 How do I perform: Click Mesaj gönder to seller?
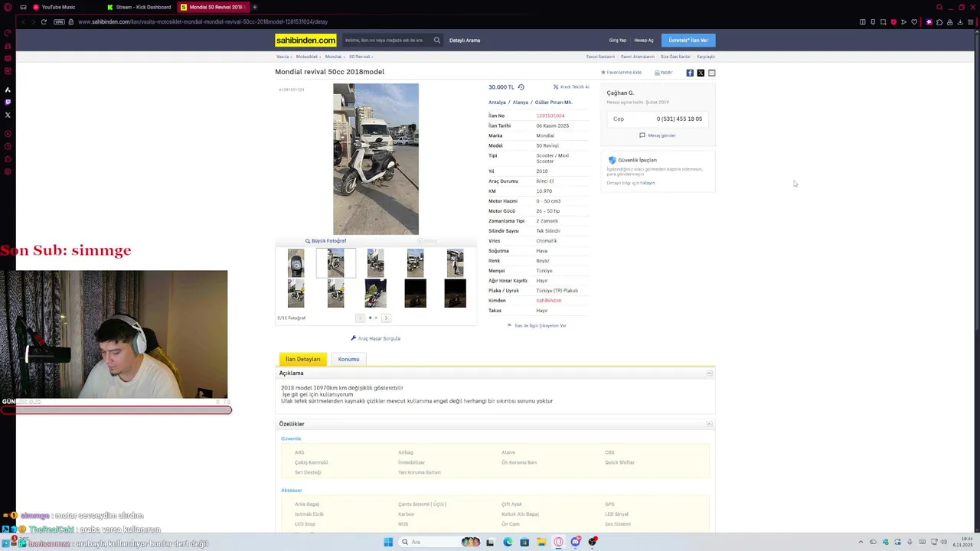[658, 135]
